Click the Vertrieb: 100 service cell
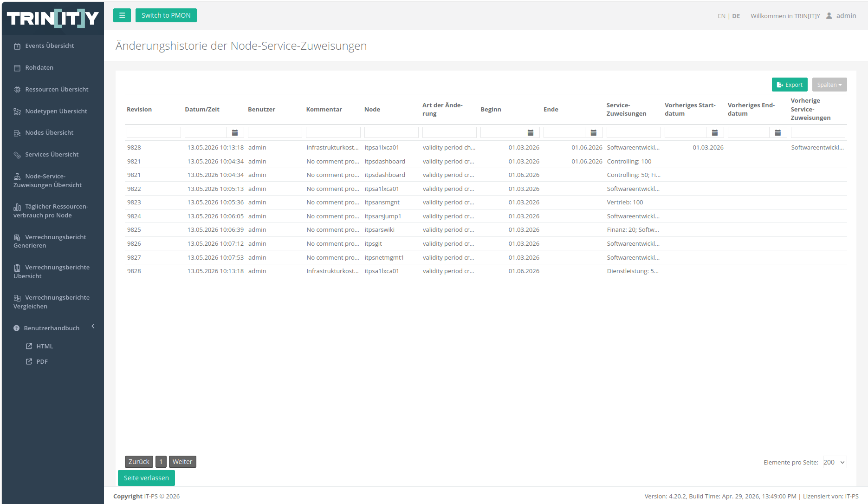Viewport: 868px width, 504px height. tap(625, 202)
